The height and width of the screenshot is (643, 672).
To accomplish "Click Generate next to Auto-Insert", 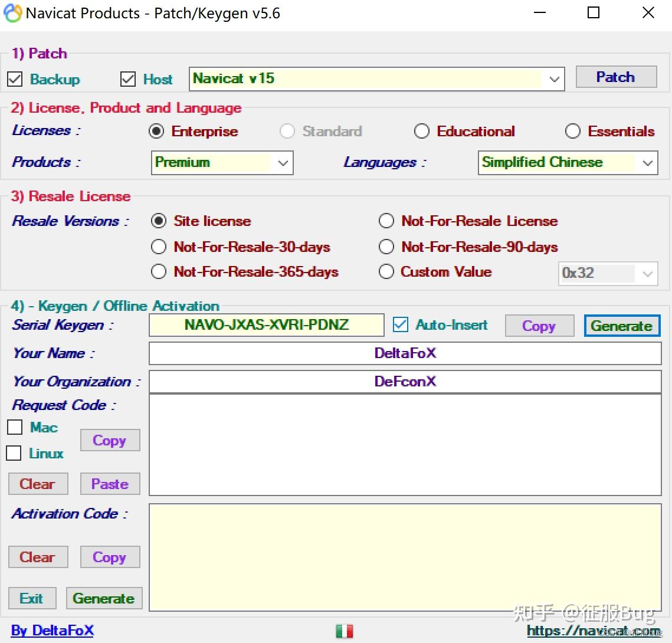I will coord(622,326).
